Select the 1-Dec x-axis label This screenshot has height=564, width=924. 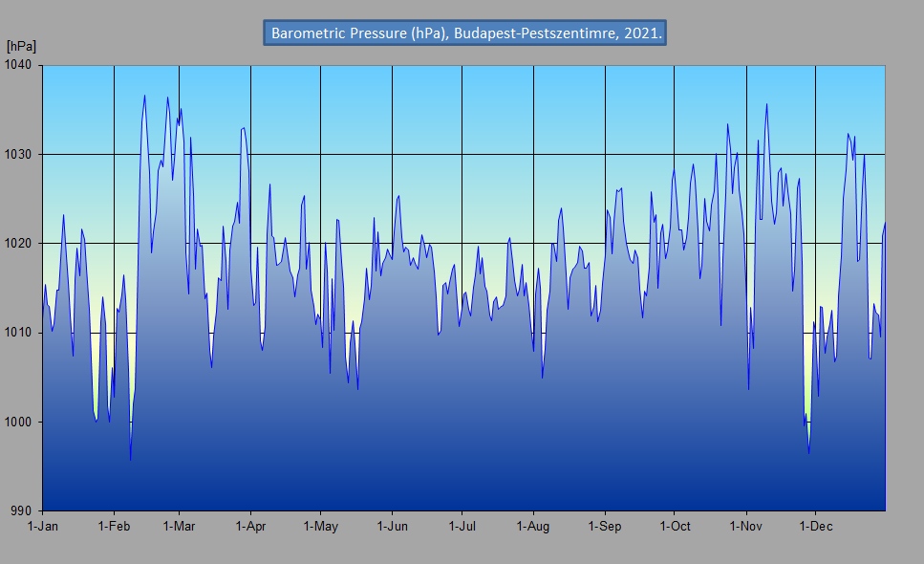814,526
